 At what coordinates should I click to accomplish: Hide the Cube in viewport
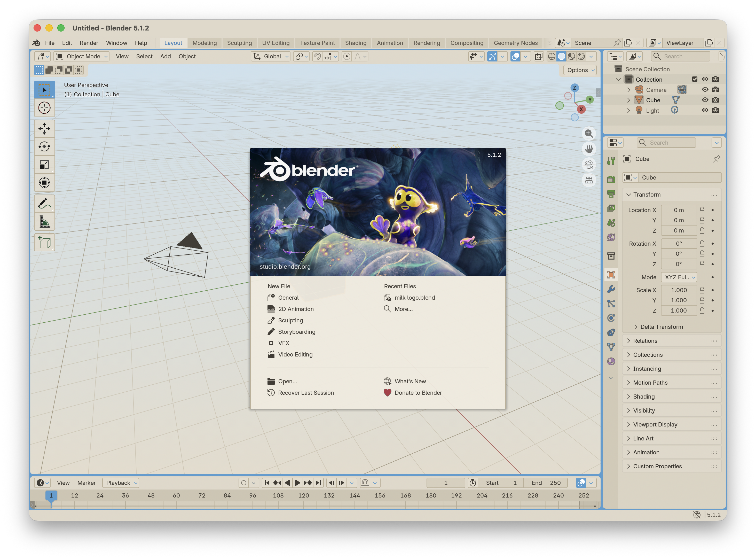tap(705, 100)
